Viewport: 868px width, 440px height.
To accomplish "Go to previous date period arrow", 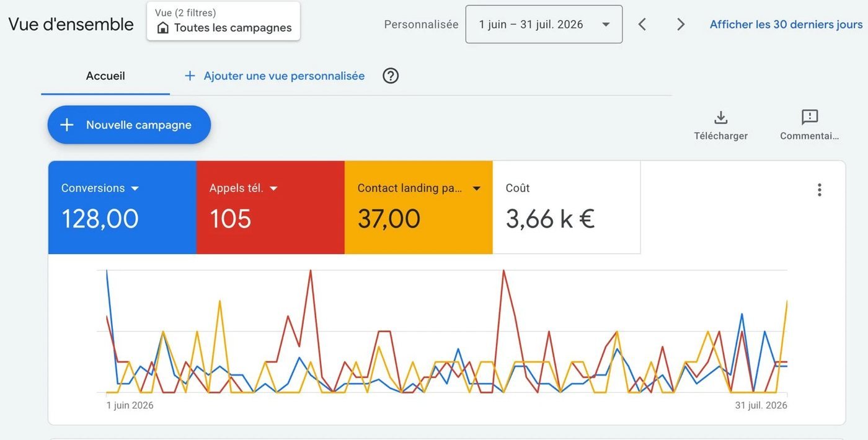I will click(642, 24).
